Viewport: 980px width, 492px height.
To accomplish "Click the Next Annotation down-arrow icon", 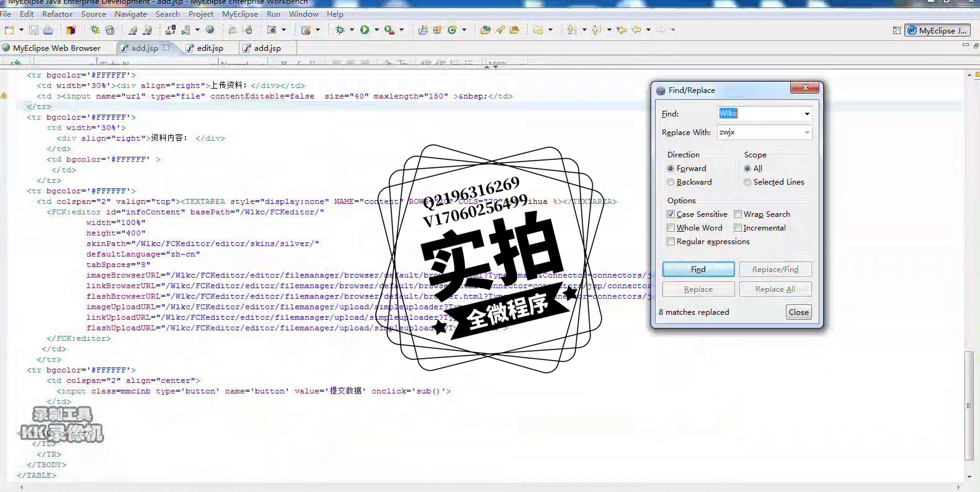I will (572, 30).
